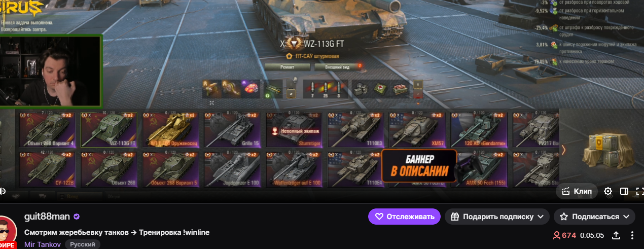Screen dimensions: 644x249
Task: Create a clip with the Клип button
Action: coord(577,192)
